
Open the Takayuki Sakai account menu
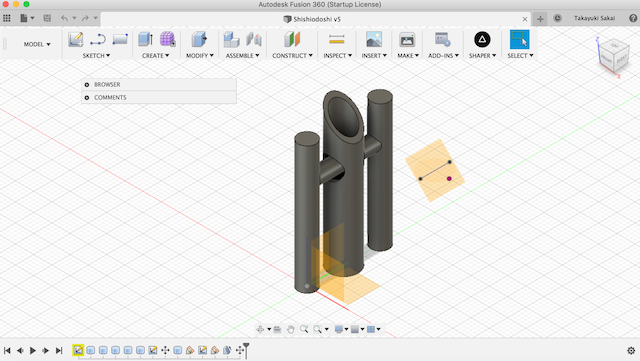click(x=594, y=18)
